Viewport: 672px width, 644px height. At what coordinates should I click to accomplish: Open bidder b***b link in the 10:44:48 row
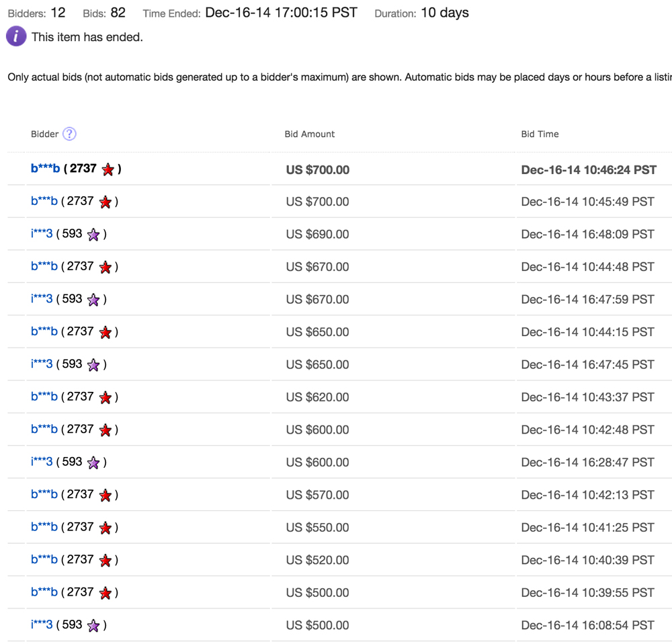click(x=44, y=266)
